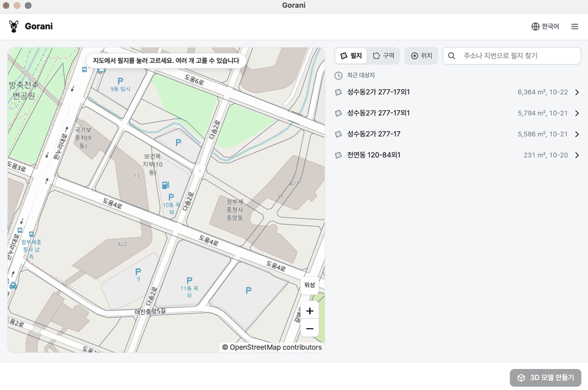The height and width of the screenshot is (390, 588).
Task: Open the 한국어 language selector
Action: click(x=545, y=27)
